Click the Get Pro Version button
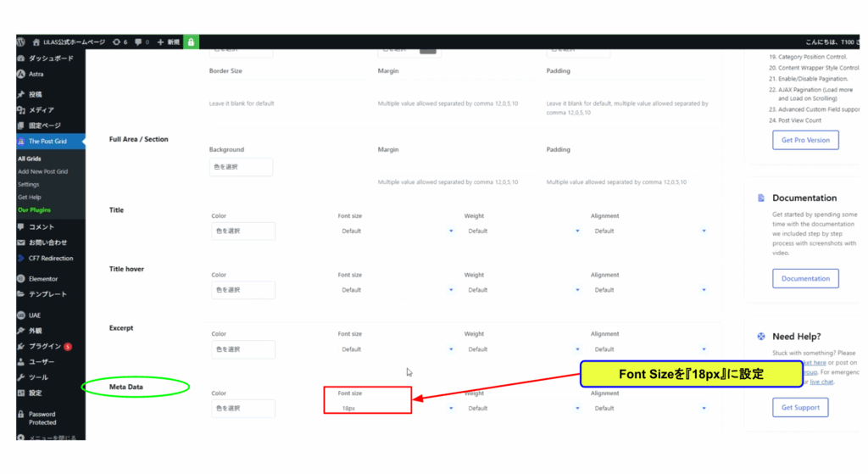 [x=805, y=140]
